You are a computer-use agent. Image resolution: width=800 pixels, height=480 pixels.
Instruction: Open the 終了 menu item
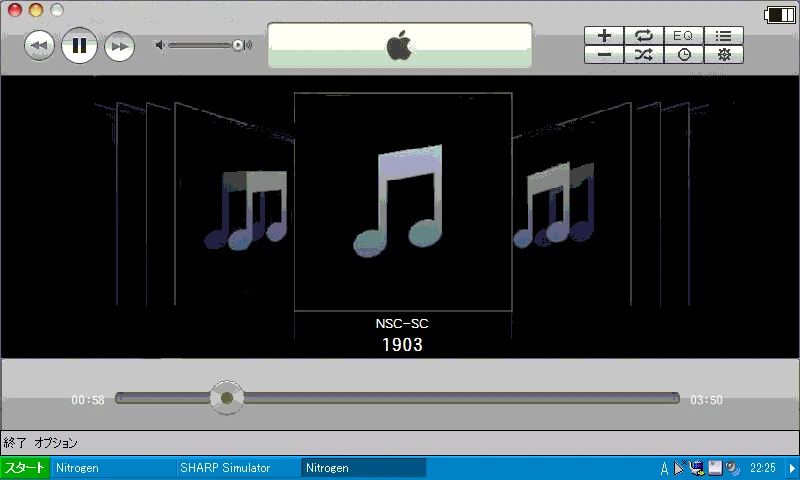tap(15, 442)
